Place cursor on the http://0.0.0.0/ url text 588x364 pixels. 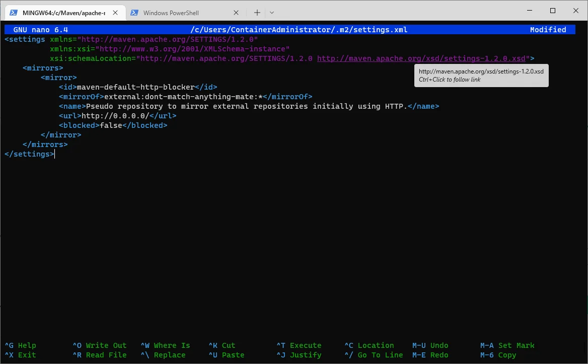[115, 116]
